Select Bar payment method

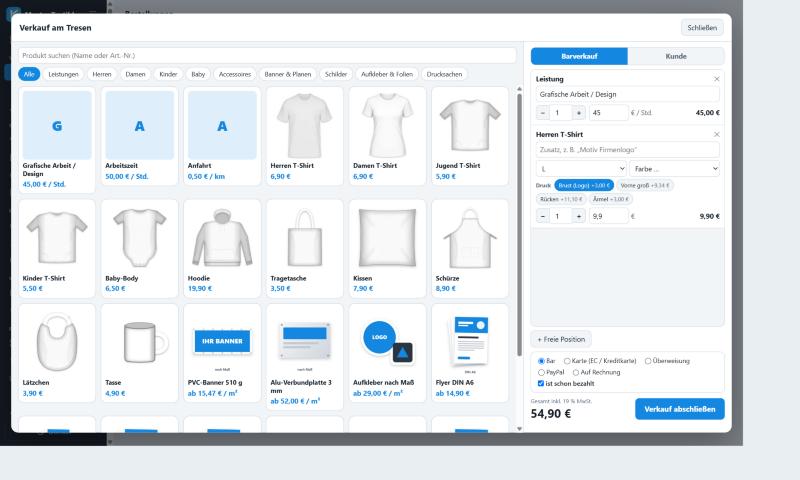pyautogui.click(x=541, y=361)
